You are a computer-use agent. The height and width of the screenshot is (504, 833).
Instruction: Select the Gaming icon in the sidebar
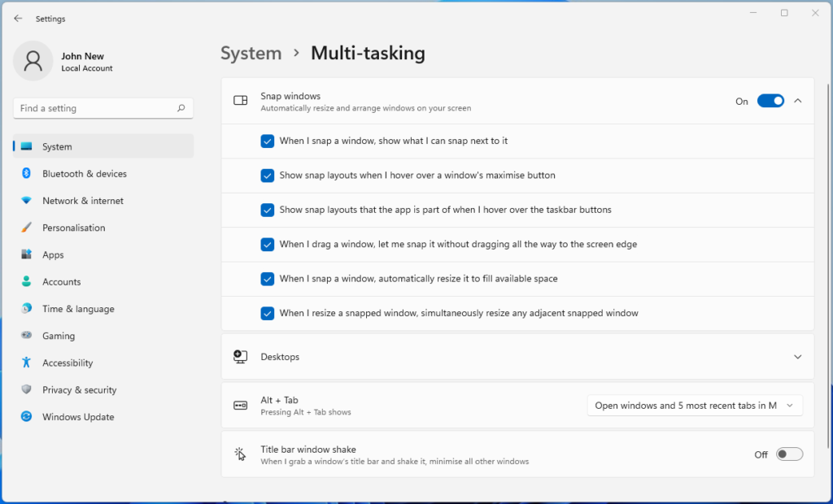point(27,336)
